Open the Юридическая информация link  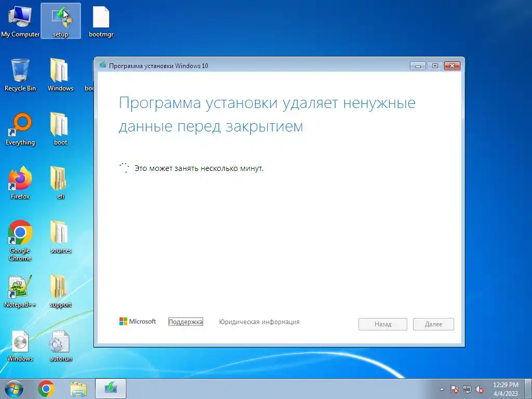[x=259, y=322]
